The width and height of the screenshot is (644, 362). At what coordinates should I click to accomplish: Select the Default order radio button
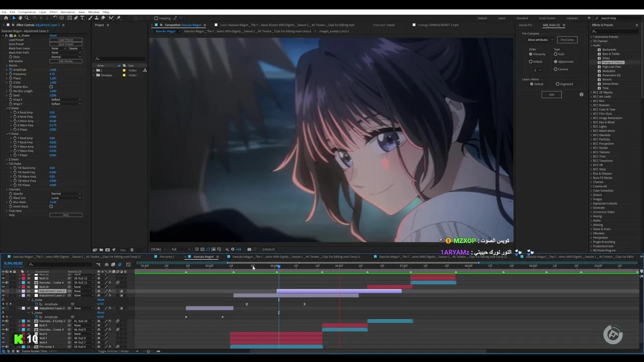(x=531, y=62)
